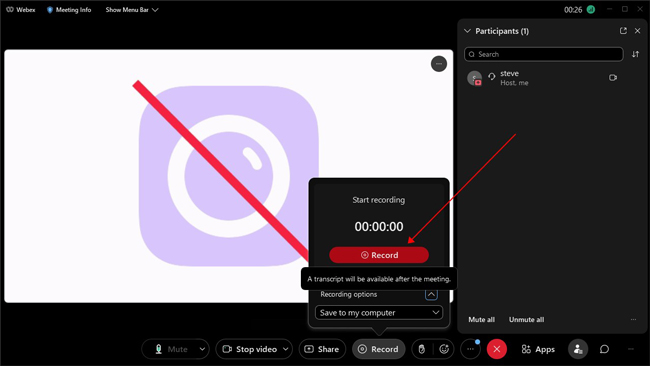Open more options ellipsis in toolbar

[470, 349]
